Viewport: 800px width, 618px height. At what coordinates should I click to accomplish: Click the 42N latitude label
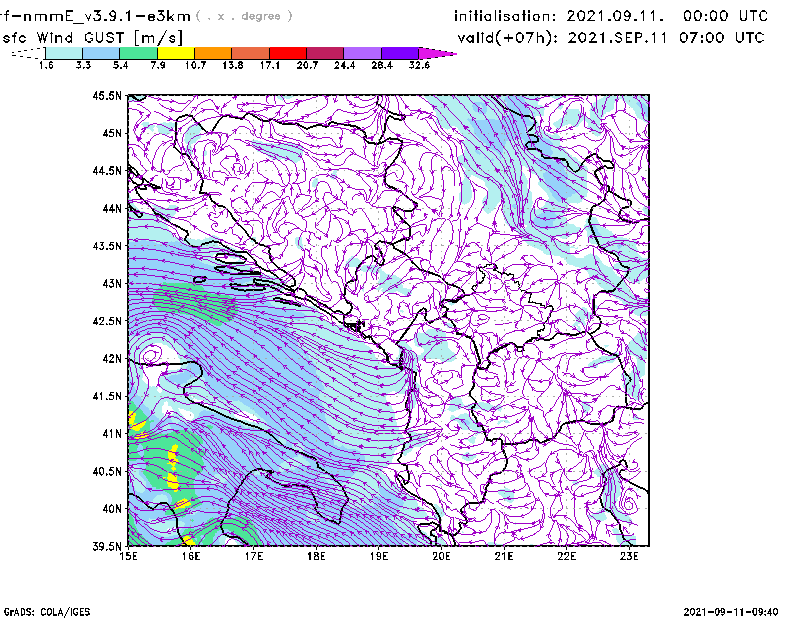pos(112,359)
